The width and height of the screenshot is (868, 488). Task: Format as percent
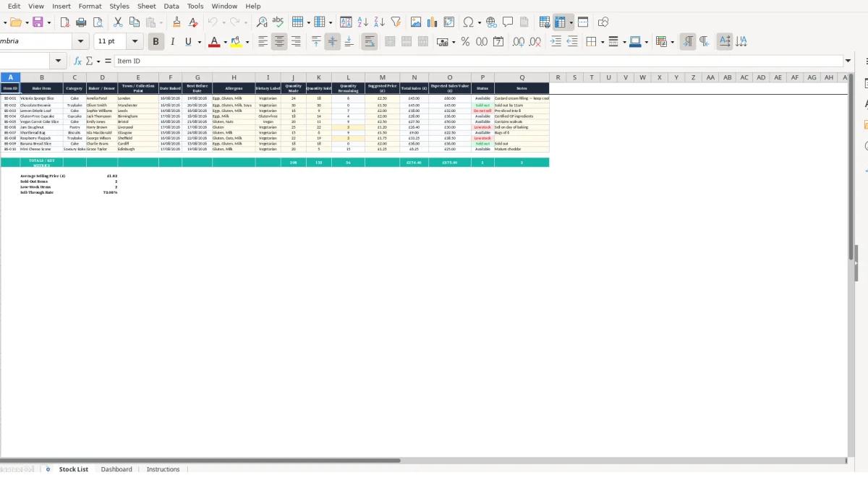(465, 42)
